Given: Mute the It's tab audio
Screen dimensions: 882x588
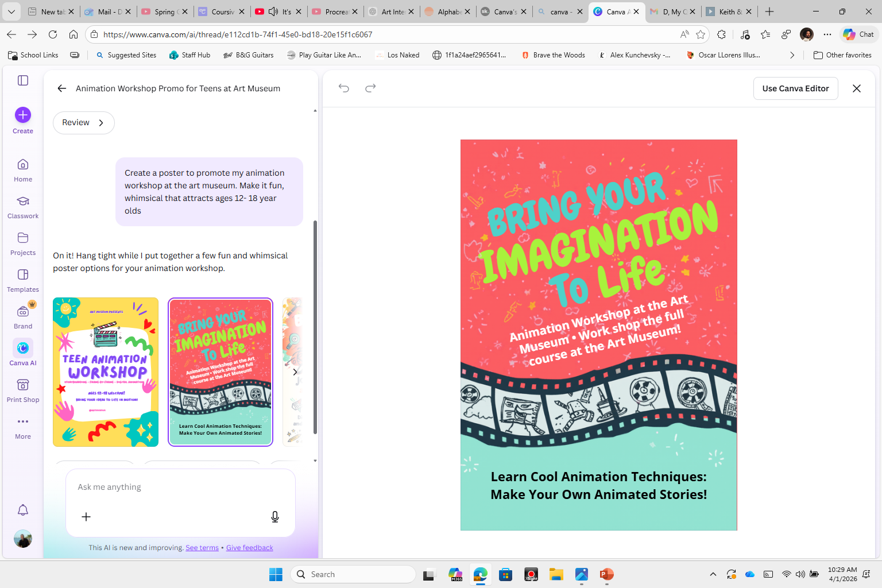Looking at the screenshot, I should [273, 11].
